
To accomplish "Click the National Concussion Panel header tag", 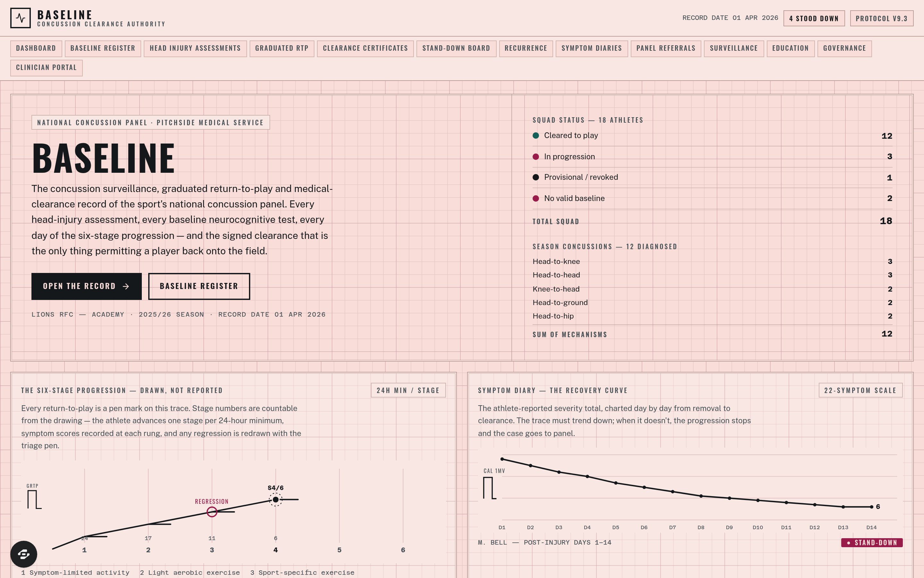I will 150,122.
